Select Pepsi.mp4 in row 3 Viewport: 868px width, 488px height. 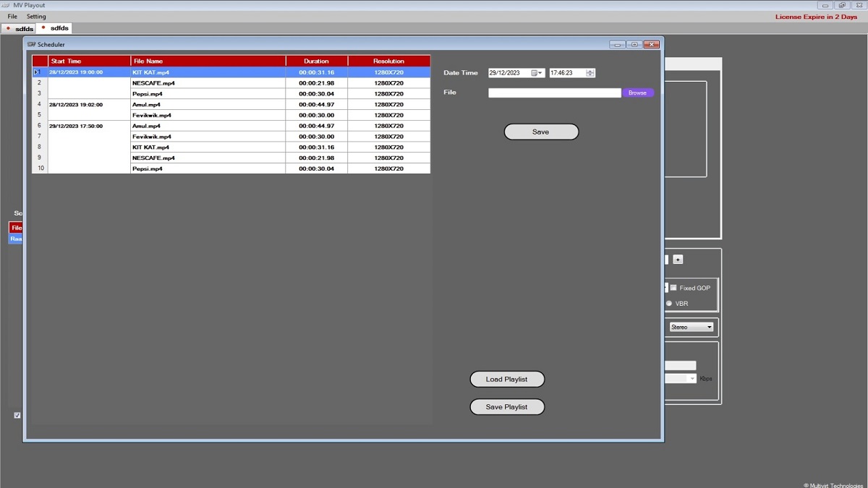click(208, 94)
